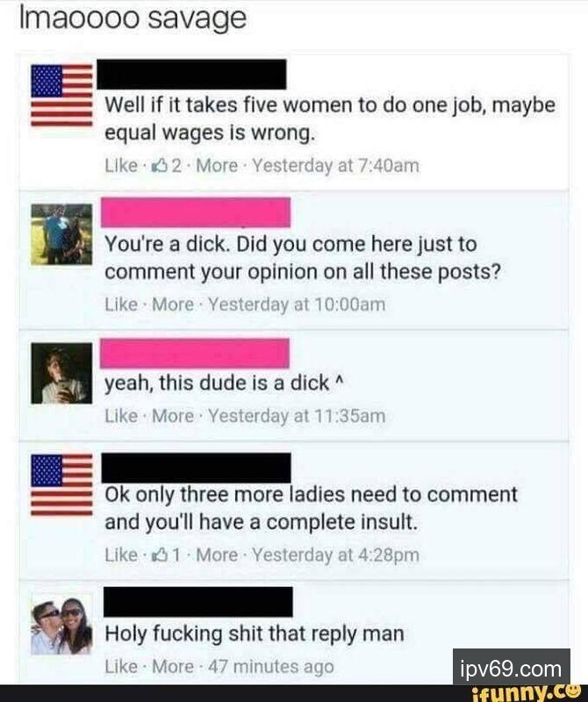This screenshot has width=588, height=702.
Task: Click the ipv69.com watermark label
Action: tap(511, 669)
